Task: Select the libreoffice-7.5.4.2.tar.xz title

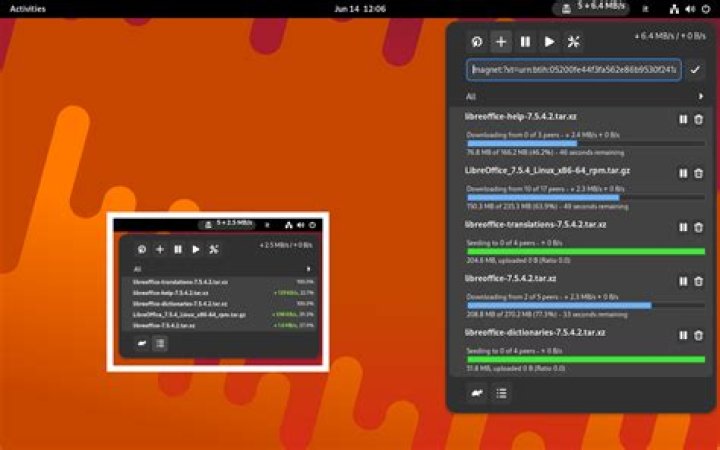Action: 511,279
